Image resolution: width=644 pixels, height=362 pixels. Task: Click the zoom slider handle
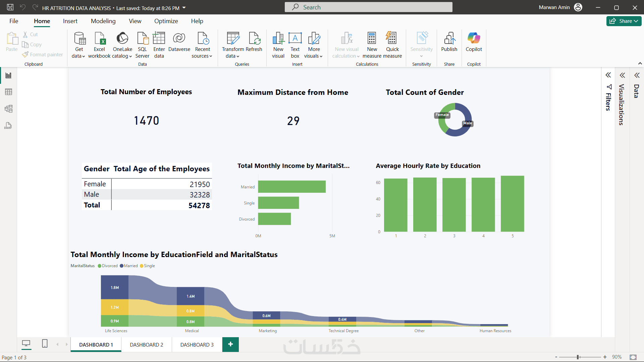pyautogui.click(x=578, y=357)
